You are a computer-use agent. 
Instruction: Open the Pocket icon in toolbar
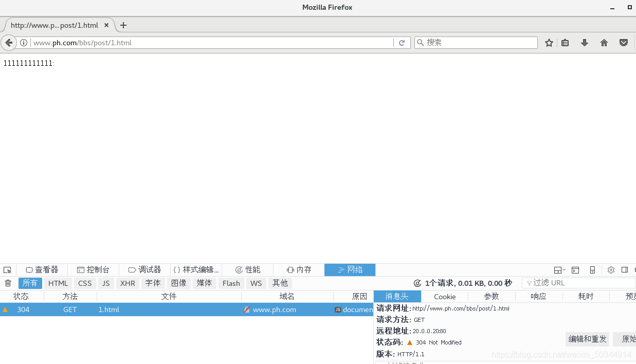(624, 43)
